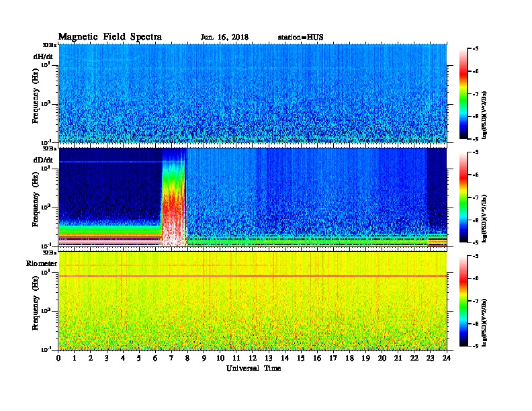Screen dimensions: 532x411
Task: Click the "Riometer" panel label
Action: pos(42,263)
